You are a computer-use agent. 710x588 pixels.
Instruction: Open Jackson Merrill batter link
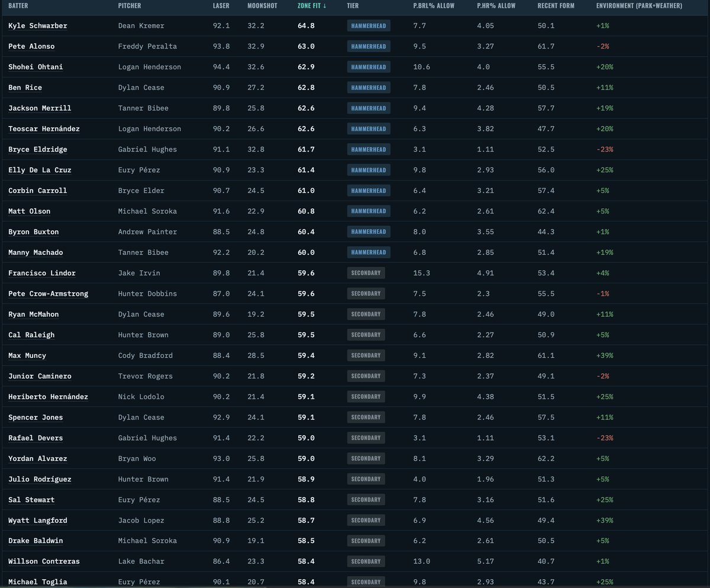click(40, 108)
